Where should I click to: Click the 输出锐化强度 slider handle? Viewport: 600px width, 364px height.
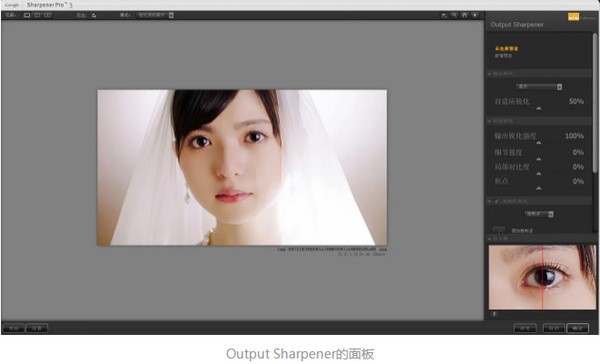tap(539, 143)
